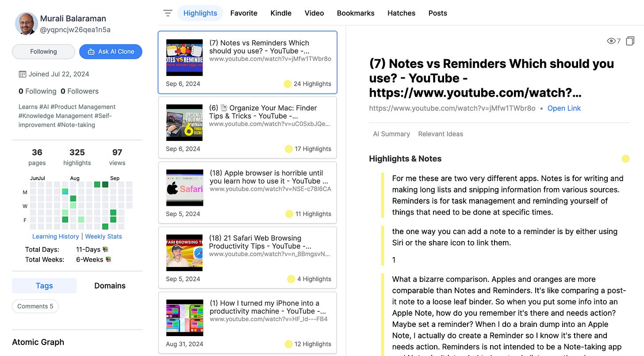This screenshot has width=644, height=356.
Task: Click the 0 Following count
Action: click(38, 91)
